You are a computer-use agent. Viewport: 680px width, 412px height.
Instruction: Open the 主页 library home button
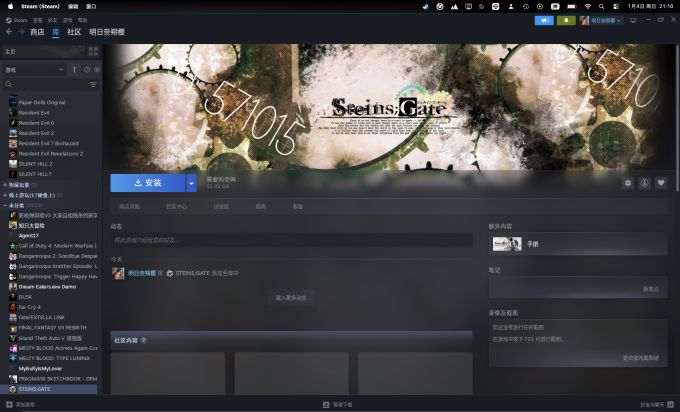44,52
